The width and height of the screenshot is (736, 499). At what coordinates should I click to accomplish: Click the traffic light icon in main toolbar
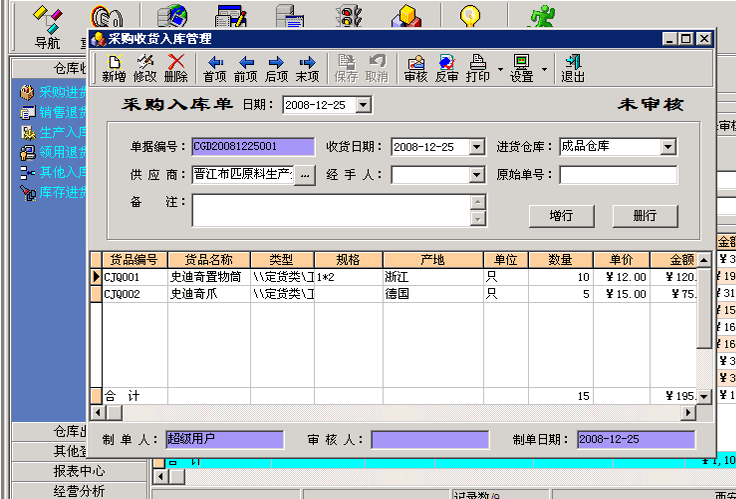tap(349, 15)
